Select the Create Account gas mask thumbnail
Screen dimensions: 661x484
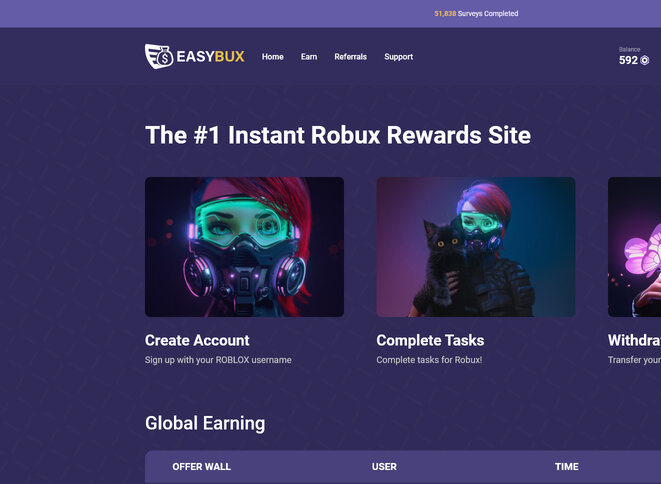click(x=244, y=247)
